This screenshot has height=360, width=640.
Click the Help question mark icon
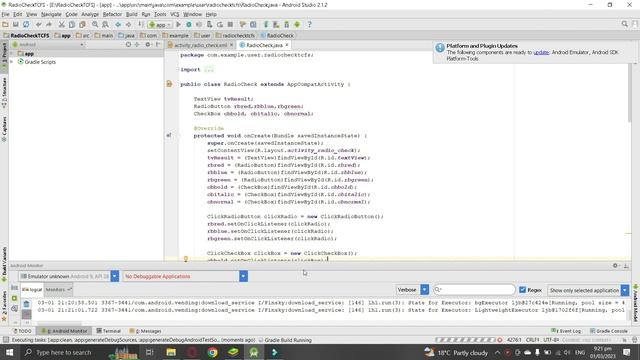point(309,24)
